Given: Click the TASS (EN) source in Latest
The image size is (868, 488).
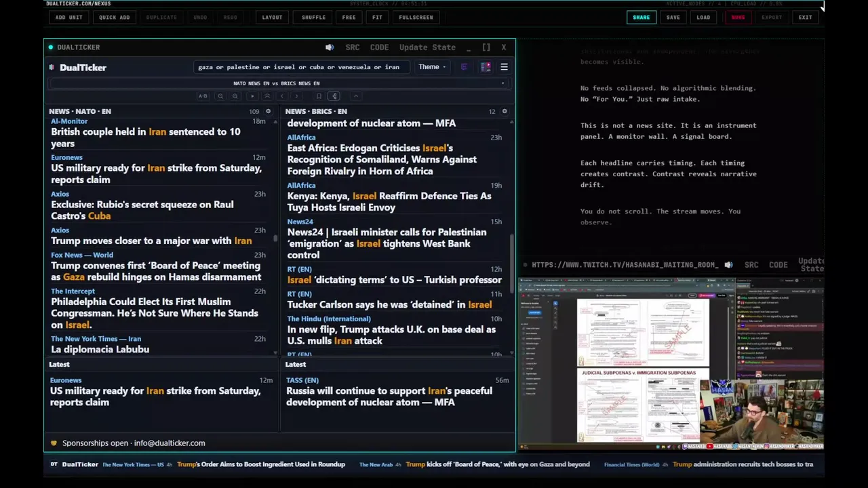Looking at the screenshot, I should coord(302,380).
